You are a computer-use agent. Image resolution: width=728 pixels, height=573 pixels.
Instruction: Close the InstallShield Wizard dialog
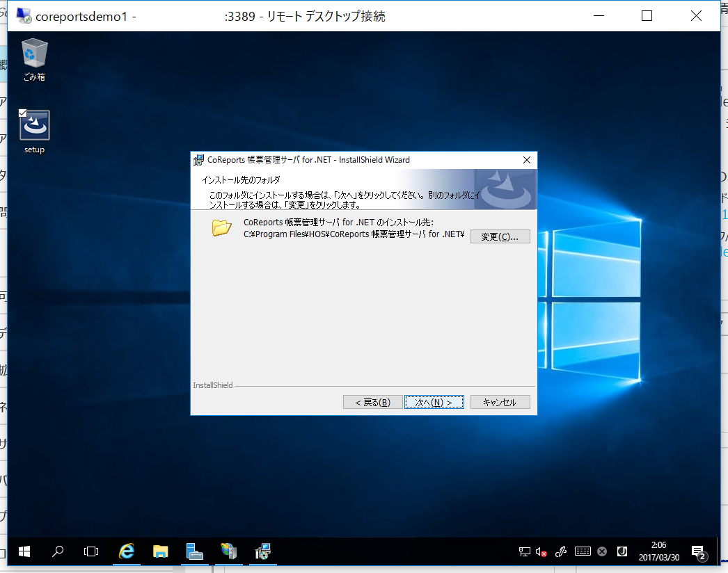tap(526, 160)
